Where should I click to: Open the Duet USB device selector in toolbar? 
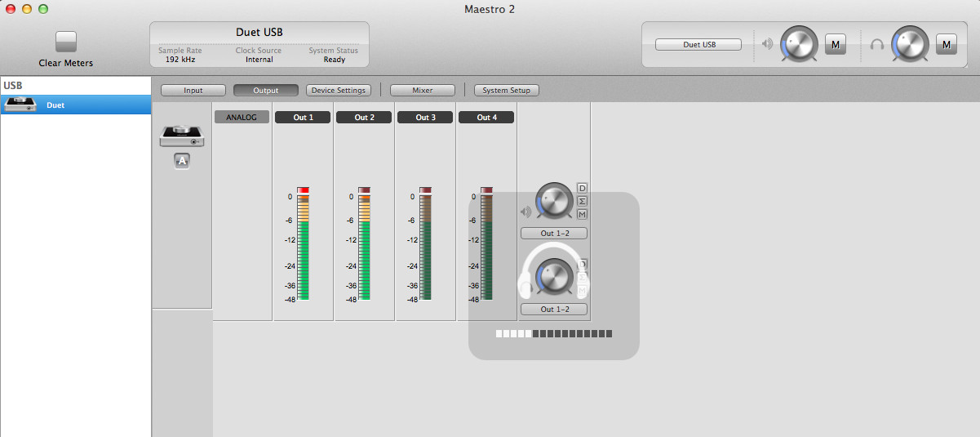698,45
